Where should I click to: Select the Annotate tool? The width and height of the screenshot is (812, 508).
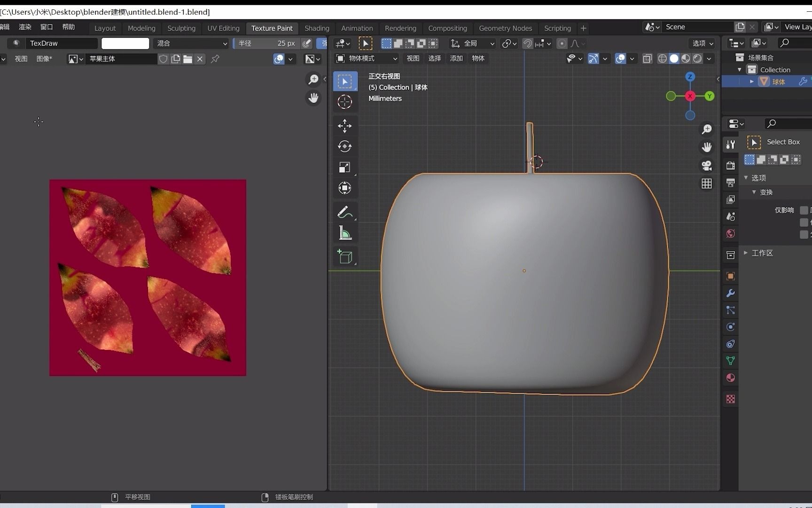coord(345,212)
